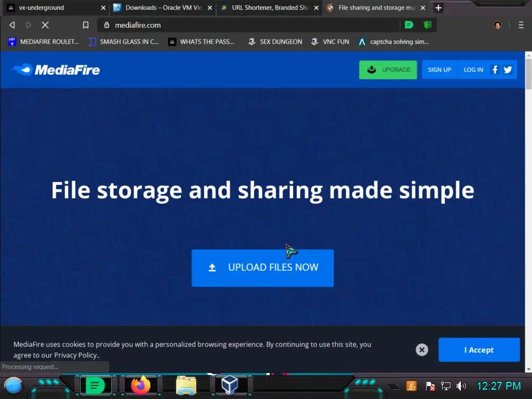
Task: Open WHATS THE PASS... bookmark
Action: tap(202, 42)
